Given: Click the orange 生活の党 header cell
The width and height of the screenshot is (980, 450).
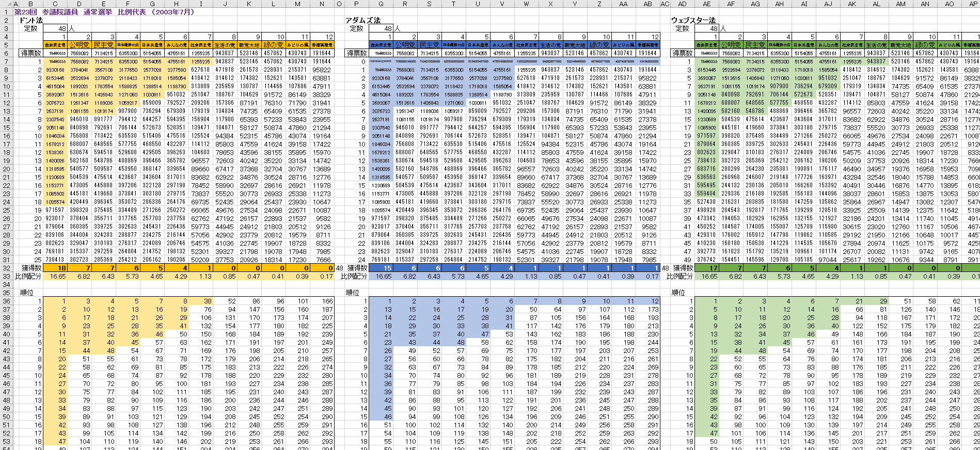Looking at the screenshot, I should (225, 45).
